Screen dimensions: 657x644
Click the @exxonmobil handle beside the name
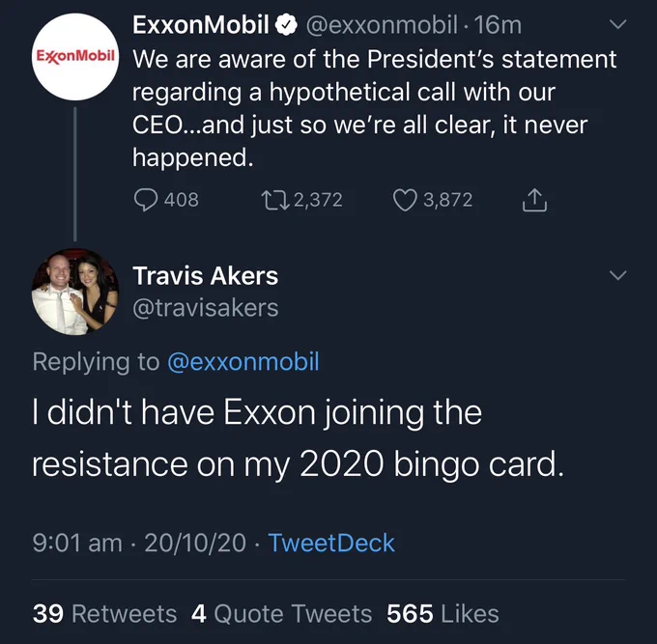point(382,25)
